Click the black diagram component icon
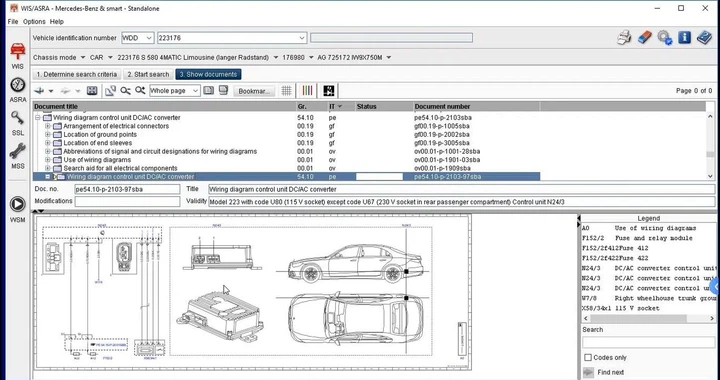This screenshot has width=720, height=380. pos(329,91)
